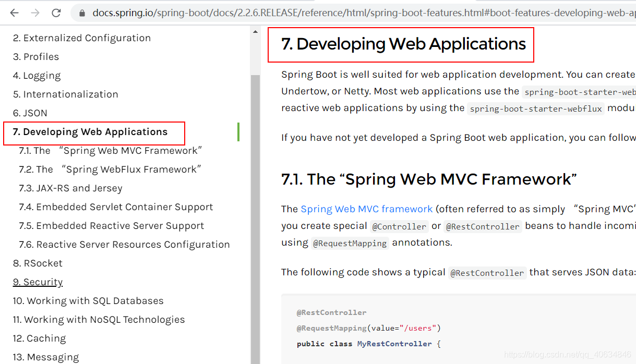Focus the docs.spring.io address bar URL
This screenshot has width=636, height=364.
pos(364,13)
